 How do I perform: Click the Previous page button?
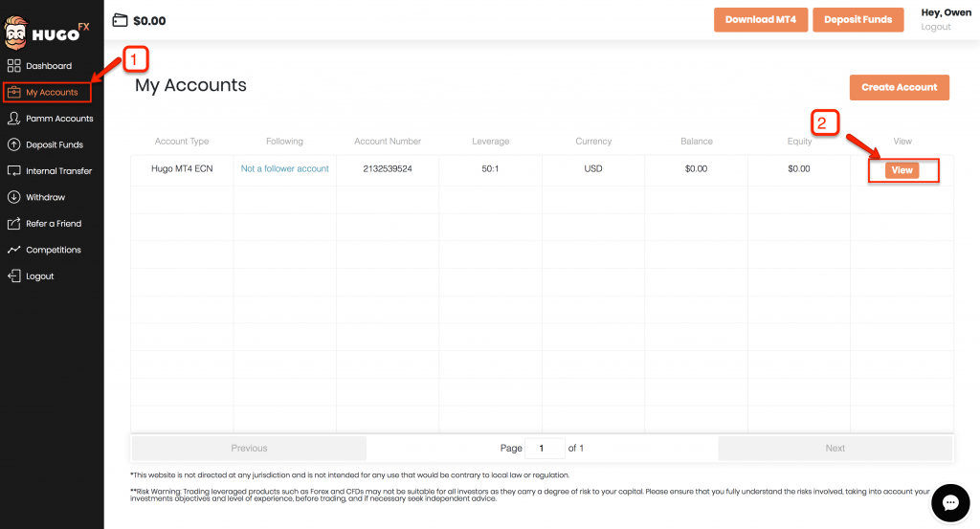click(249, 448)
